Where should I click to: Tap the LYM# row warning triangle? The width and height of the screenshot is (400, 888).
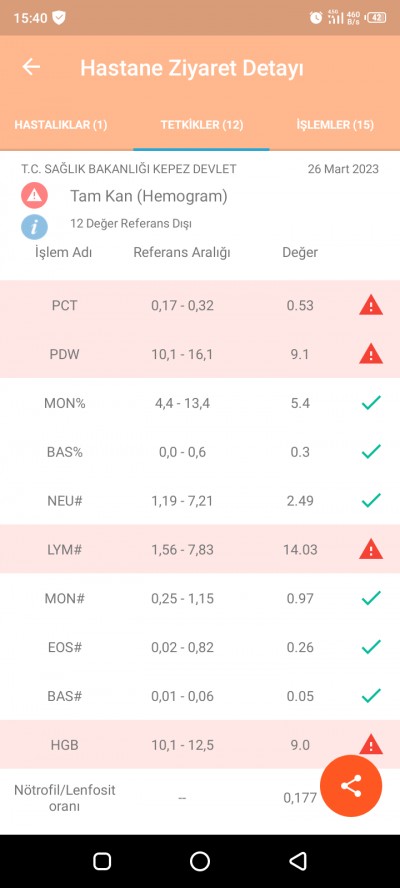pos(371,549)
